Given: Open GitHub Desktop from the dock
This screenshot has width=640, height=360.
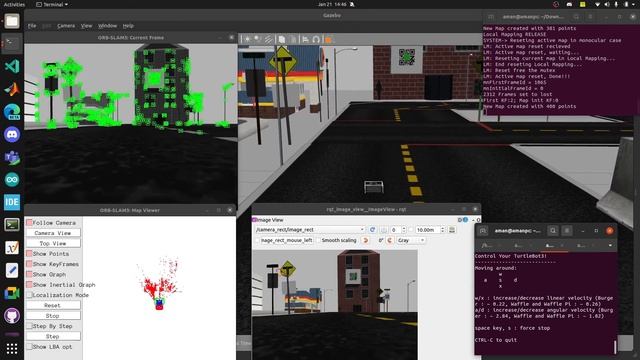Looking at the screenshot, I should pyautogui.click(x=12, y=316).
